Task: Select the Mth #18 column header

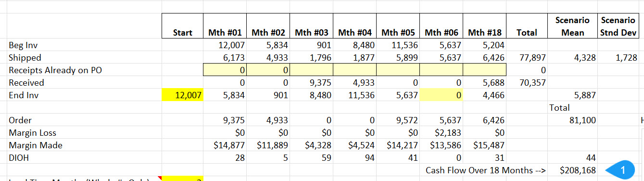Action: coord(484,26)
